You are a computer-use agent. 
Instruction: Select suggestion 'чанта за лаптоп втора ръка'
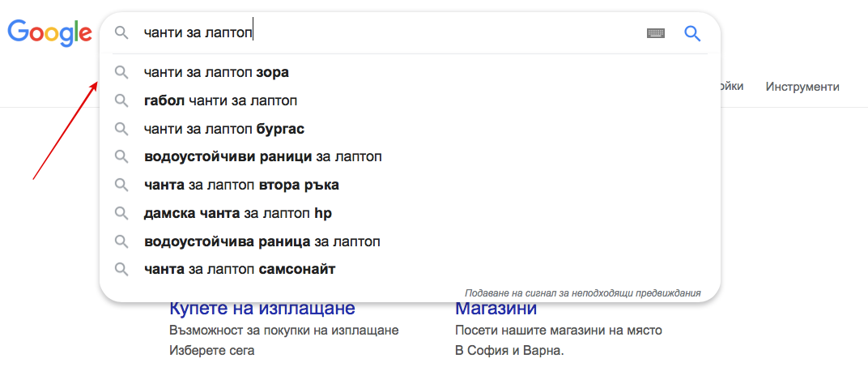click(411, 185)
